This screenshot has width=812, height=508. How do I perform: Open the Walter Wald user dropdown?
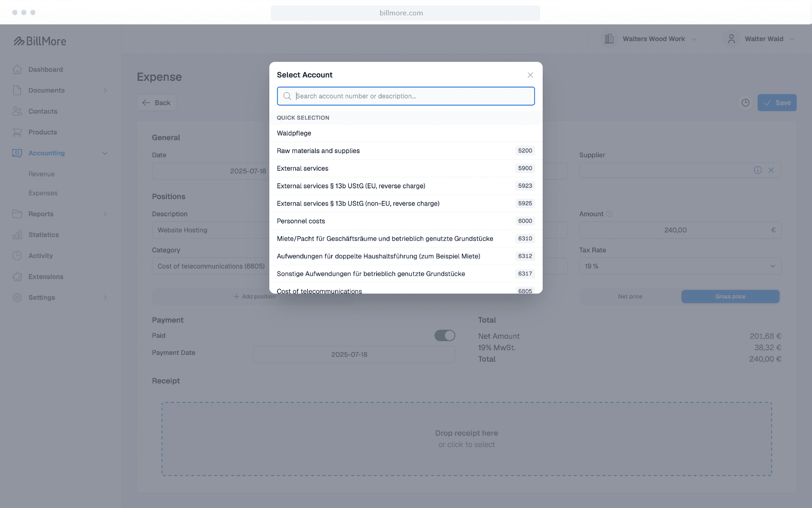click(759, 39)
